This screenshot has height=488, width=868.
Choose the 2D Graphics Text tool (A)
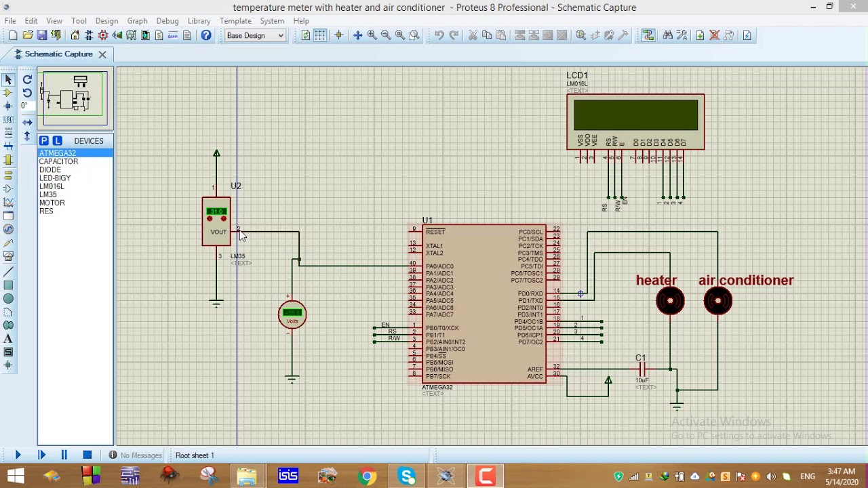[x=8, y=339]
